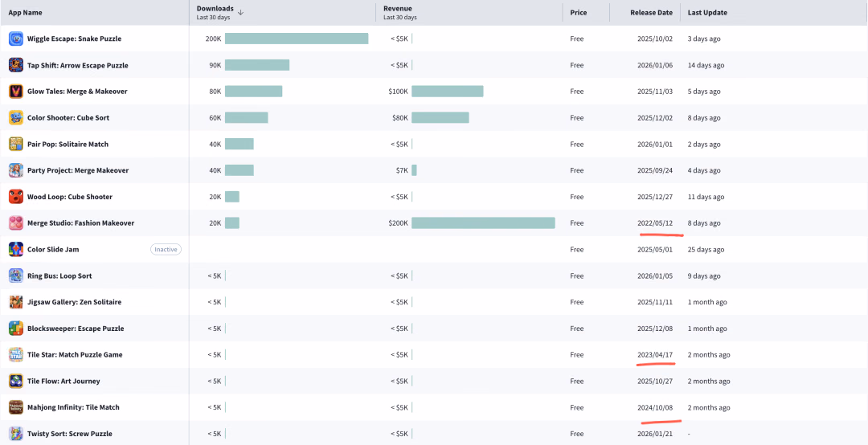Open the Party Project: Merge Makeover link
The image size is (868, 445).
click(78, 170)
